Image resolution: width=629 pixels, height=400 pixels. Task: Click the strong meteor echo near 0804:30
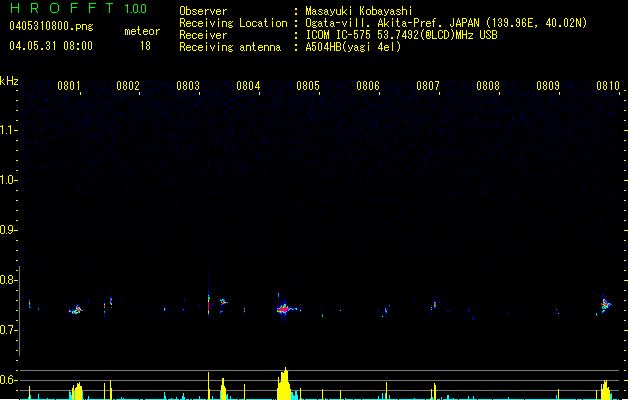[285, 309]
